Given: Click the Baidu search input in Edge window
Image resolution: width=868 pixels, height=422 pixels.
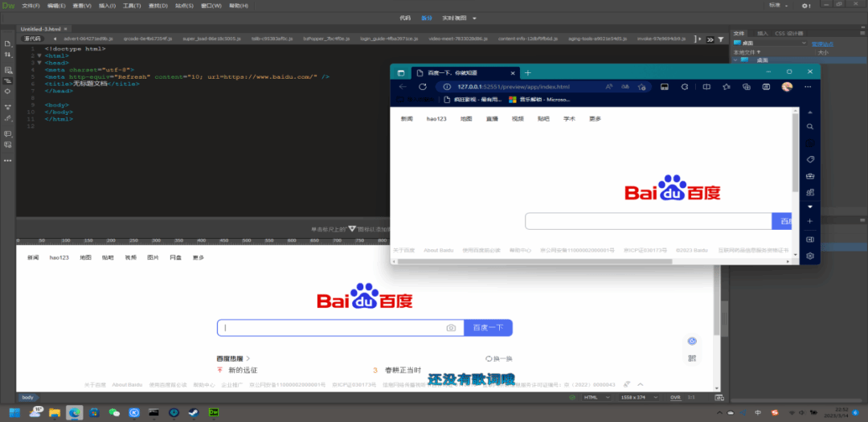Looking at the screenshot, I should coord(647,221).
